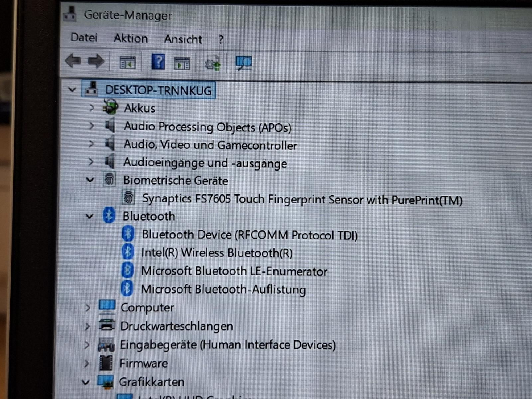Select the Akkus label
The height and width of the screenshot is (399, 532).
click(x=140, y=108)
